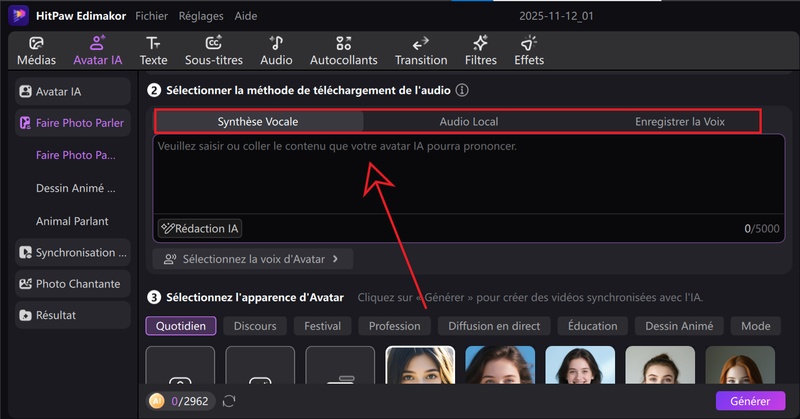Open the Effets tool icon
The width and height of the screenshot is (800, 419).
tap(529, 43)
